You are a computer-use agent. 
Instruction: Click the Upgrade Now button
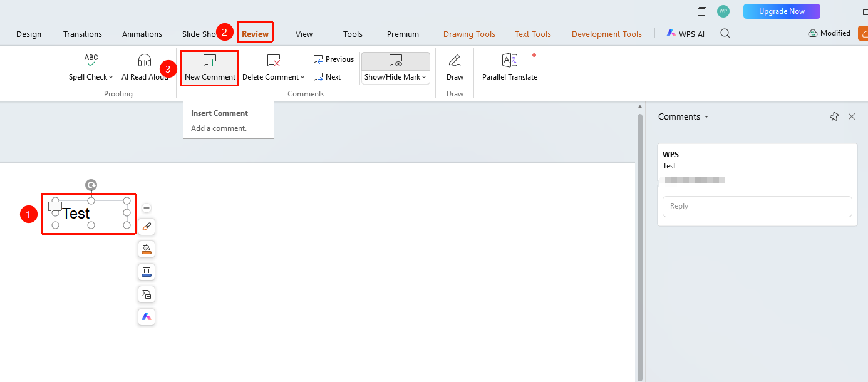(x=782, y=11)
